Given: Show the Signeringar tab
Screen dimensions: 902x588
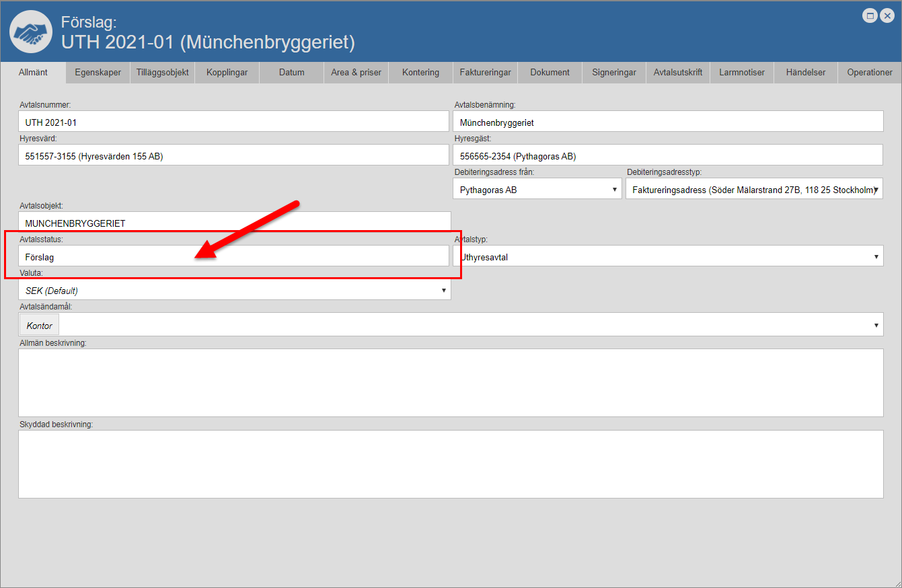Looking at the screenshot, I should click(614, 73).
